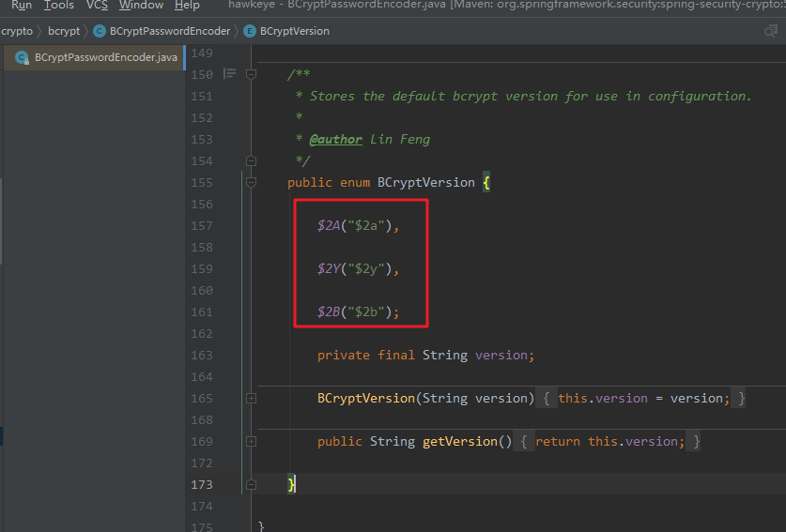
Task: Expand the folded BCryptVersion constructor at line 165
Action: 251,398
